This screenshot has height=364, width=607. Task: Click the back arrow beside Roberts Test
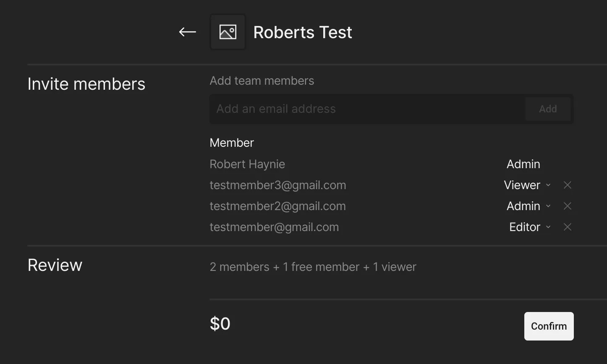coord(187,32)
